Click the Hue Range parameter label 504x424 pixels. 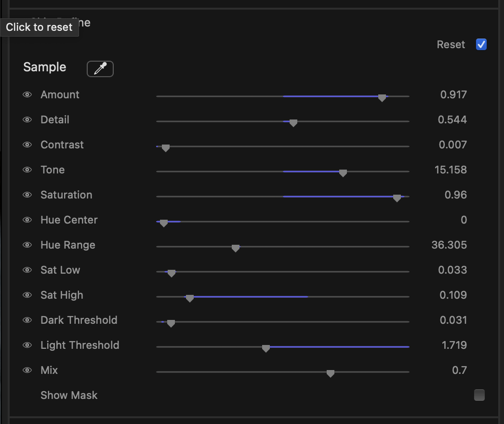coord(68,245)
